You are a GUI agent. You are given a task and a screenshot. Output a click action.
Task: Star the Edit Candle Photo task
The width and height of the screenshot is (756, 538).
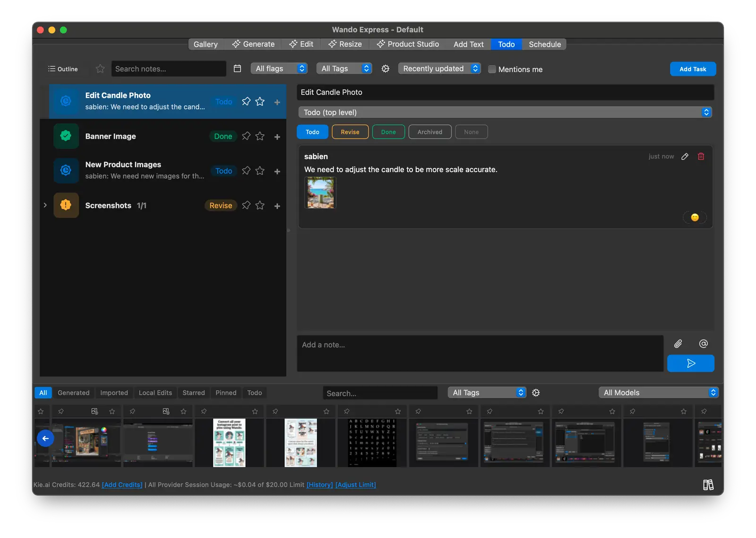[x=260, y=101]
